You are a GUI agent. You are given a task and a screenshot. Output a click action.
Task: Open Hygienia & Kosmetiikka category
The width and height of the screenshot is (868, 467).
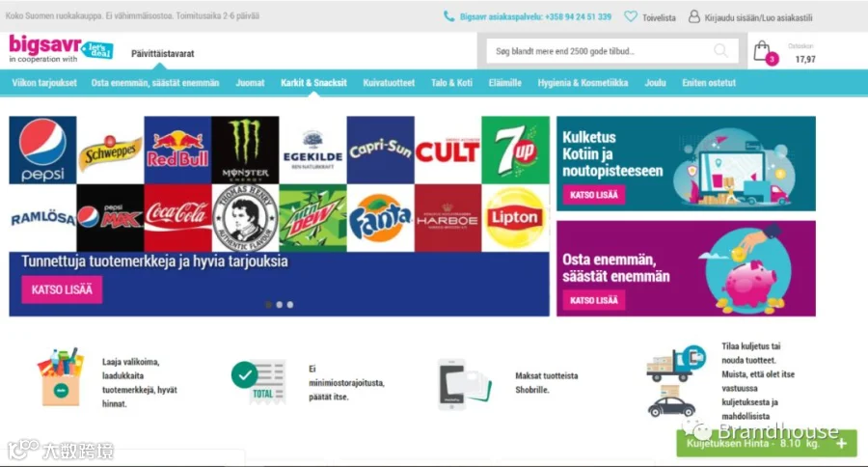(x=583, y=83)
